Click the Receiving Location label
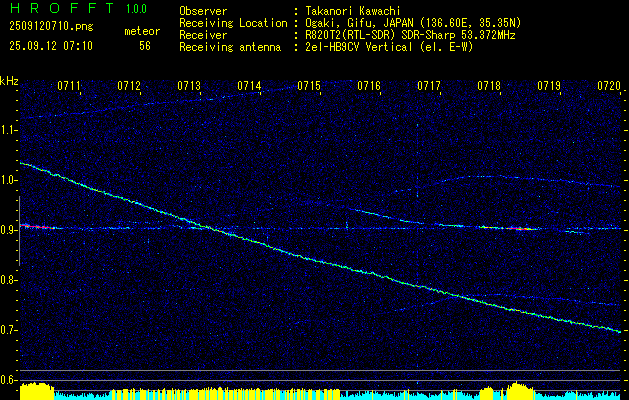The width and height of the screenshot is (629, 400). (x=233, y=23)
